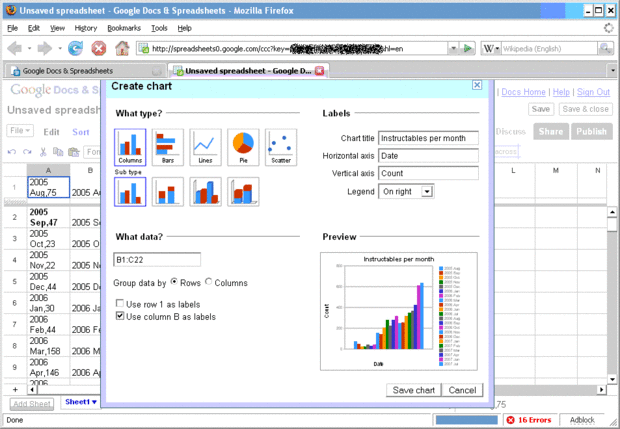Open the Tools menu
This screenshot has width=620, height=429.
[x=159, y=28]
